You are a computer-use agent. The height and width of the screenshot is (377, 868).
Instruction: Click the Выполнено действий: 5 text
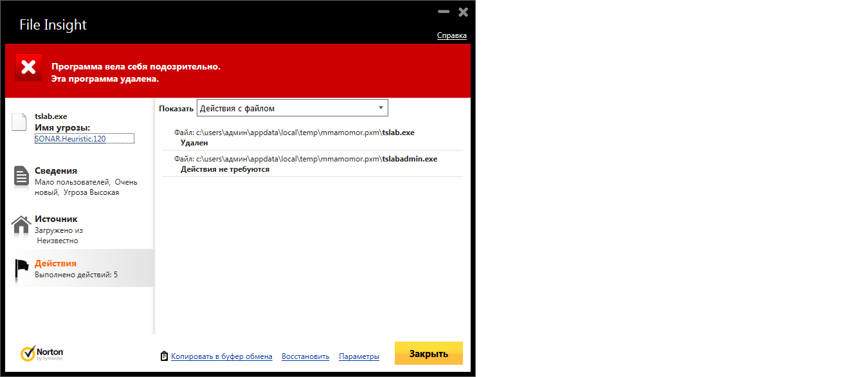[x=76, y=275]
